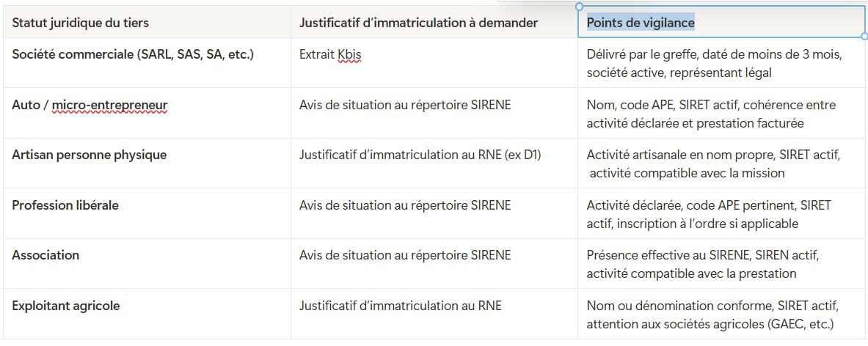
Task: Click the right-side selection handle of the selected cell
Action: coord(865,35)
